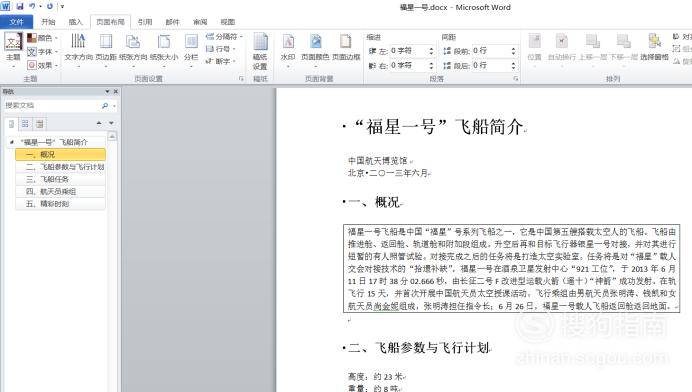The width and height of the screenshot is (692, 392).
Task: Adjust the spacing after spinner arrows
Action: 514,66
